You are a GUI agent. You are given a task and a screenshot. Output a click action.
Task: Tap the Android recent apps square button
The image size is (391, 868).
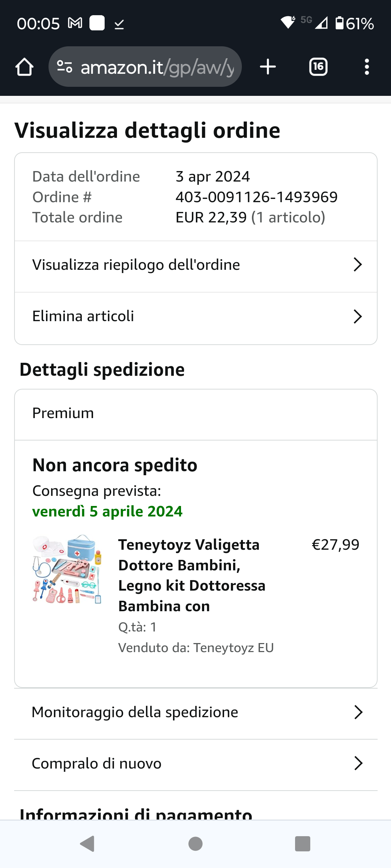click(303, 844)
